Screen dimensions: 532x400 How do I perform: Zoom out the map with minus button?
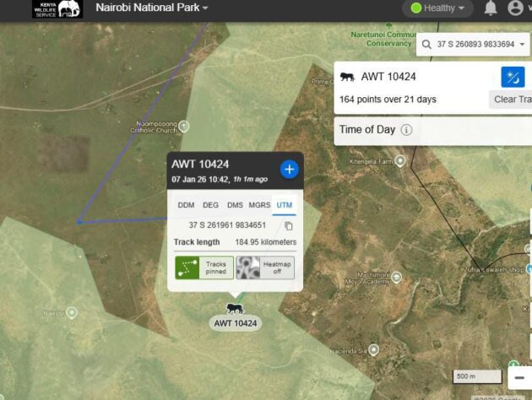click(x=520, y=376)
